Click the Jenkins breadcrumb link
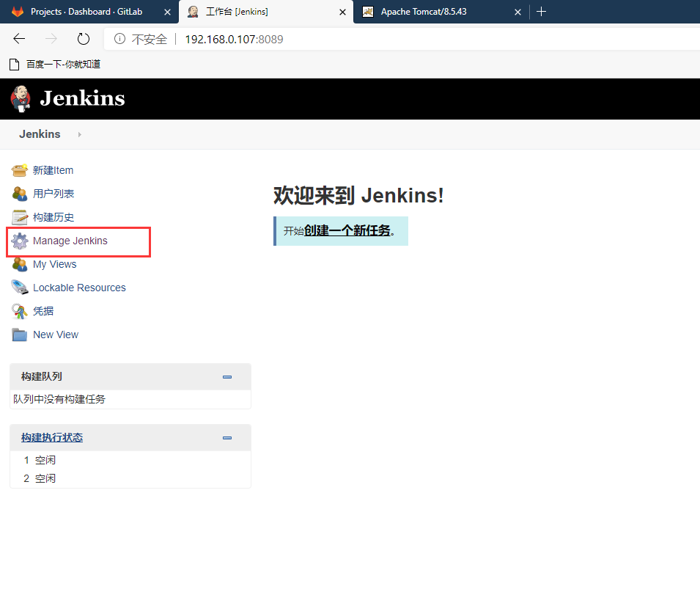Image resolution: width=700 pixels, height=603 pixels. point(40,134)
